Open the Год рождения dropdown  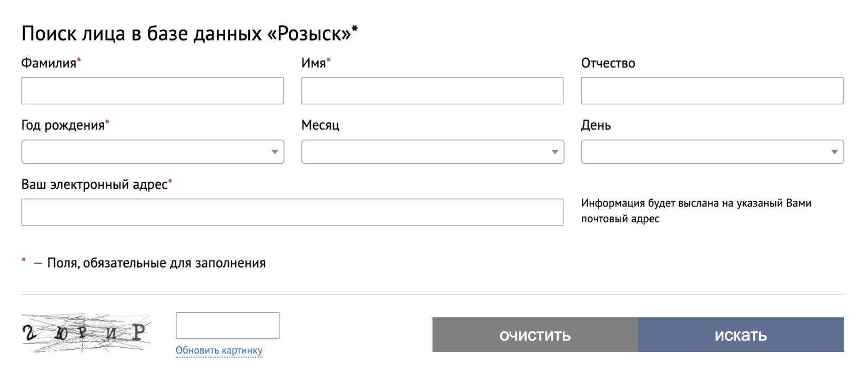click(x=153, y=152)
